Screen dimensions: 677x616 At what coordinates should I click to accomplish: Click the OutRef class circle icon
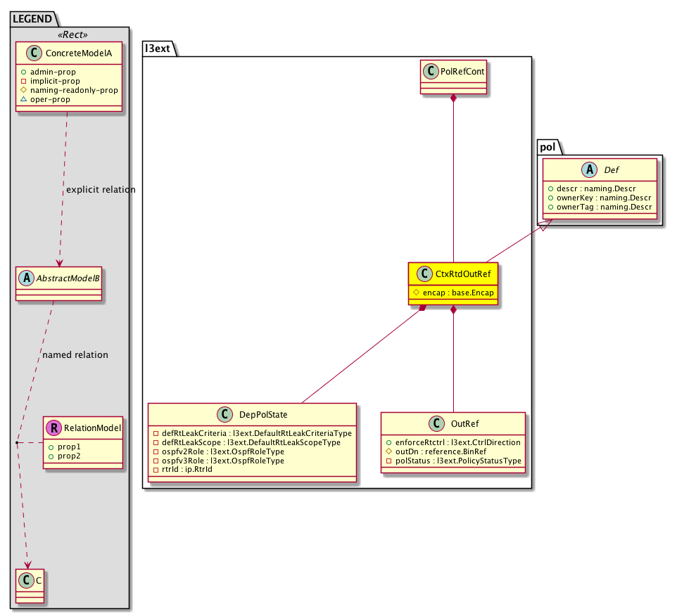436,423
